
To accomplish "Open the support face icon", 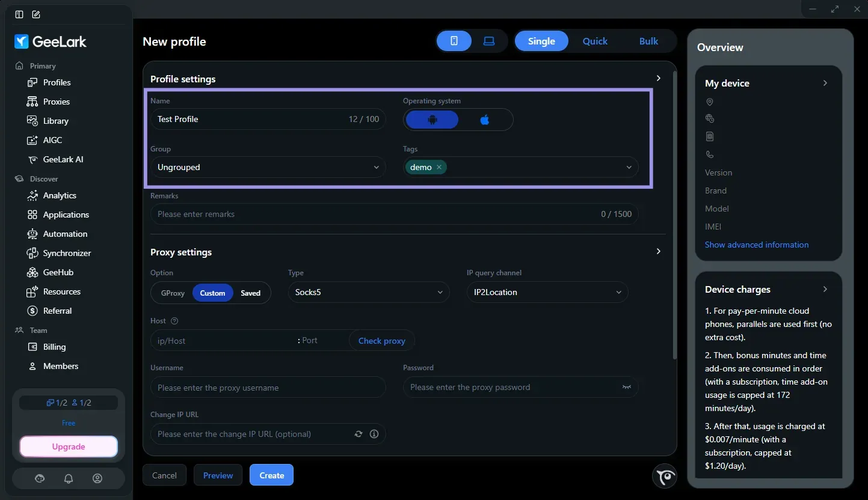I will coord(40,478).
